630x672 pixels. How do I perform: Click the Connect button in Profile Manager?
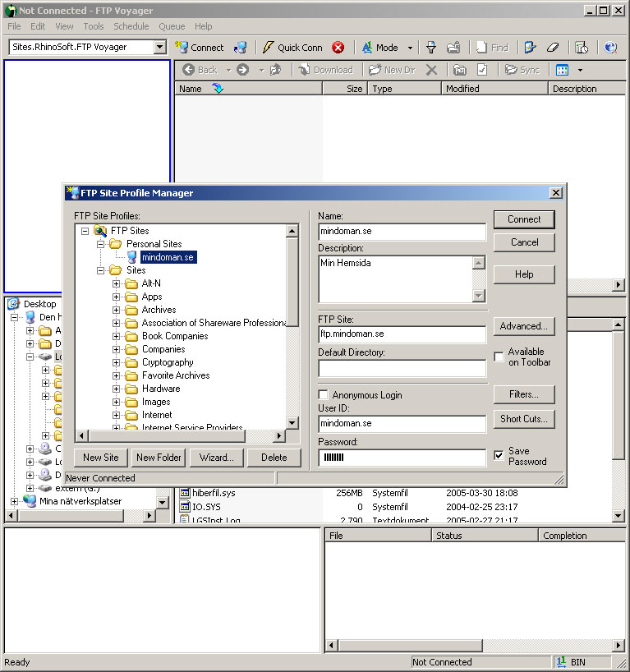524,219
